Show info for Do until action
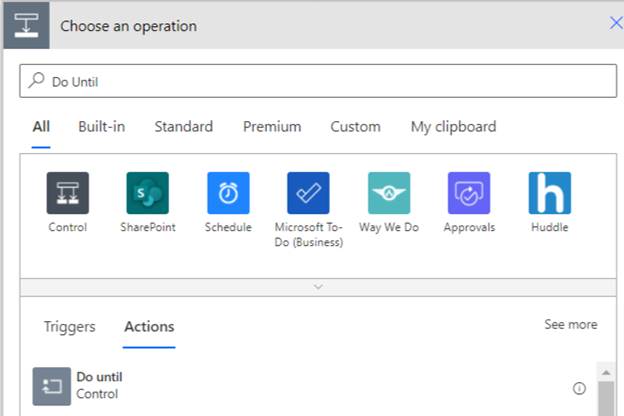This screenshot has width=624, height=416. click(x=579, y=388)
